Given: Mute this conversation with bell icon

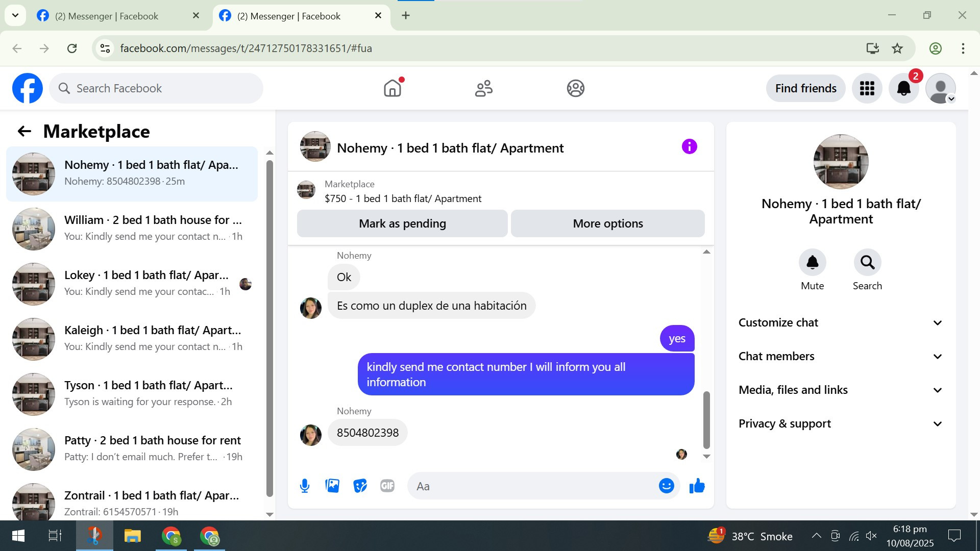Looking at the screenshot, I should [x=812, y=262].
